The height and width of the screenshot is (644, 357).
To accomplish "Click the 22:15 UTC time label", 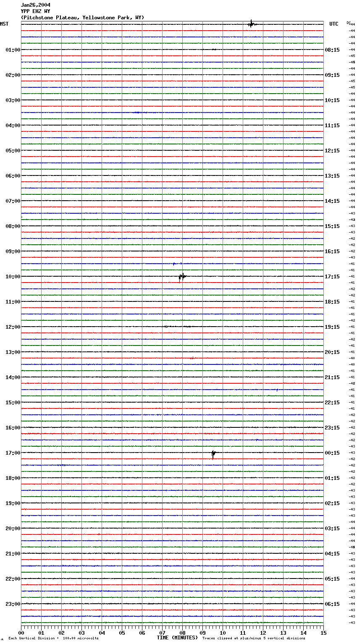I will pyautogui.click(x=332, y=403).
